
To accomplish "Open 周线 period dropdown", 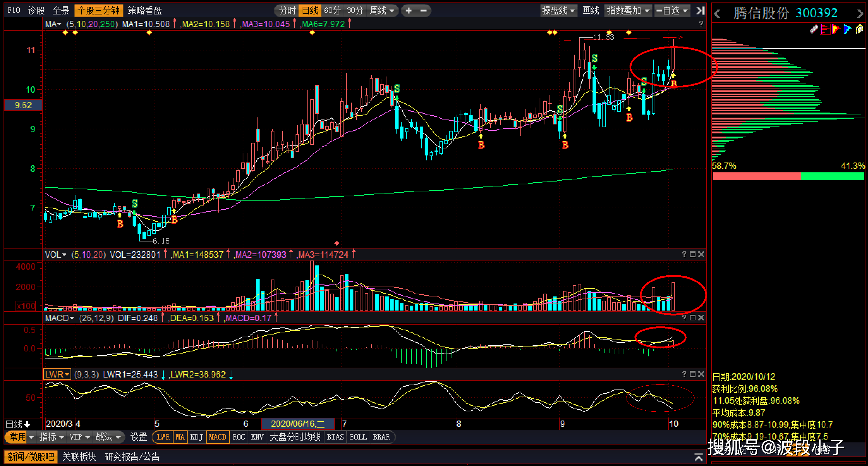I will pos(382,11).
